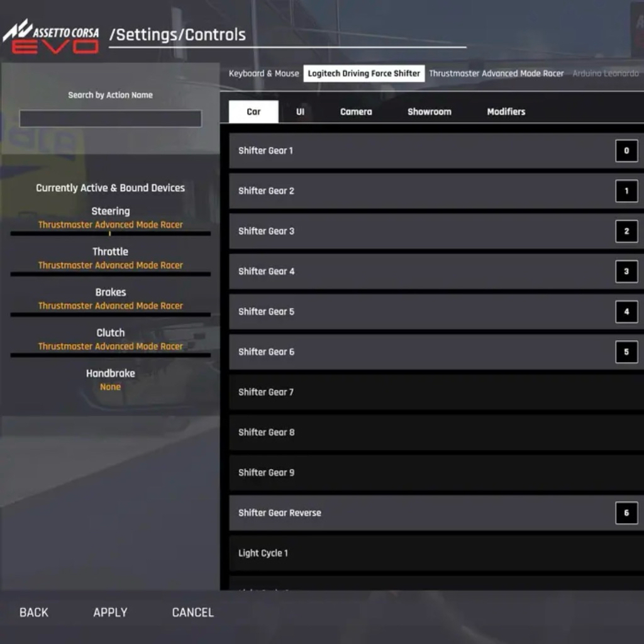Go back with the BACK button
This screenshot has height=644, width=644.
pos(34,613)
